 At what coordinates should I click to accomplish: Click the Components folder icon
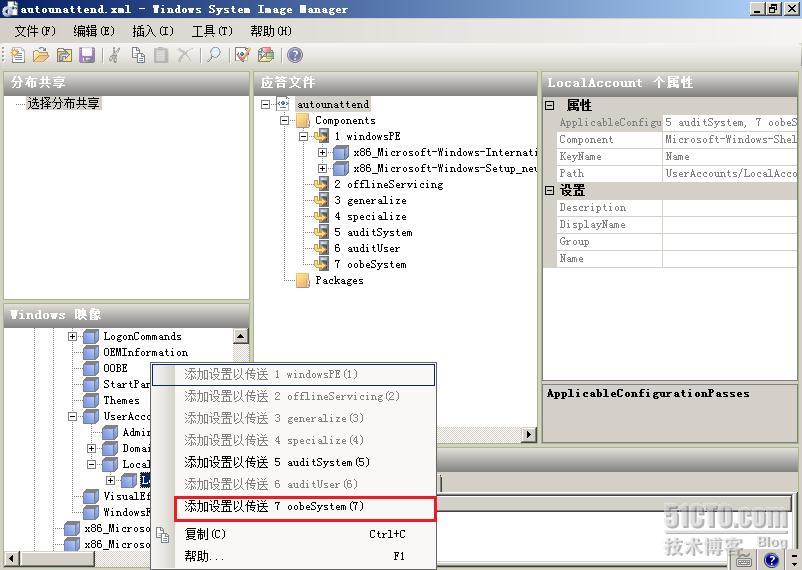pyautogui.click(x=303, y=120)
